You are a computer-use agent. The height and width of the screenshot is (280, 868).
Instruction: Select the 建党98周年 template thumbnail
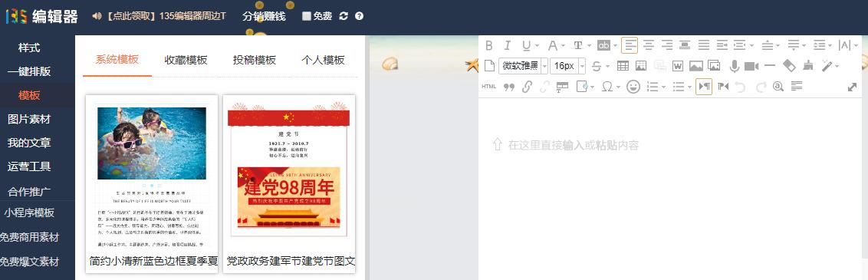pyautogui.click(x=289, y=183)
